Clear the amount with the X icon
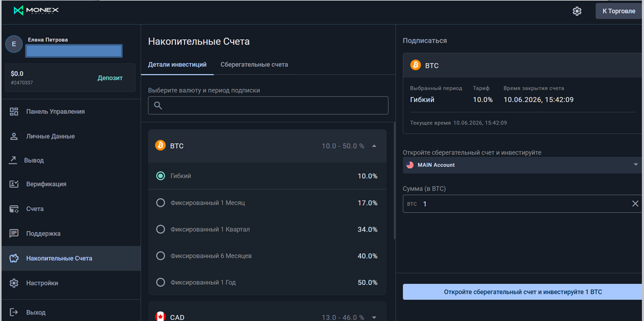Image resolution: width=644 pixels, height=321 pixels. (635, 204)
